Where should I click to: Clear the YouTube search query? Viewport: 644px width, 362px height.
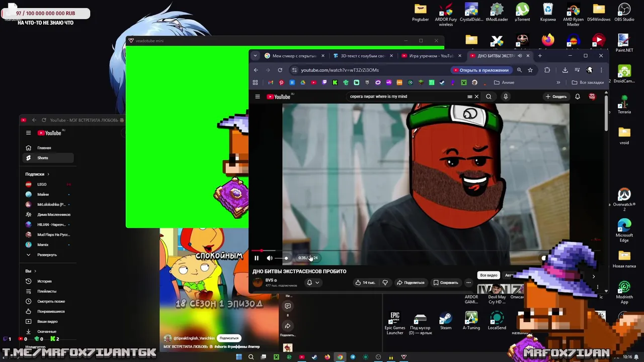476,97
